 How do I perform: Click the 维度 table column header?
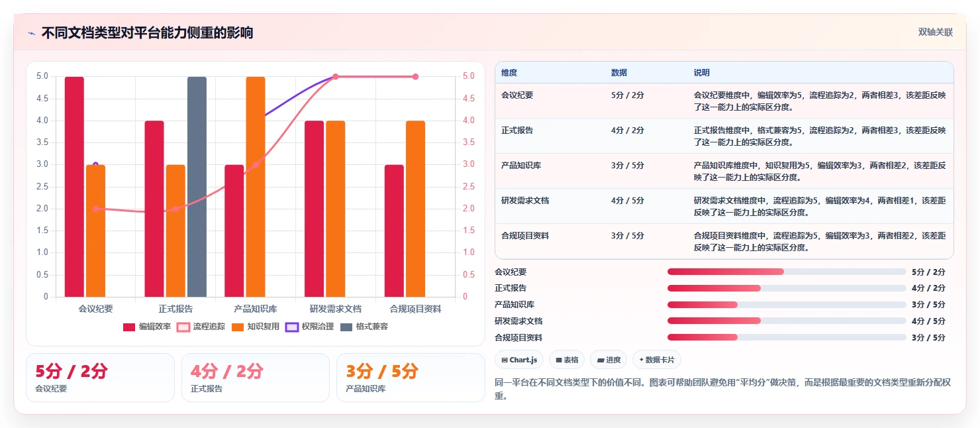click(509, 72)
